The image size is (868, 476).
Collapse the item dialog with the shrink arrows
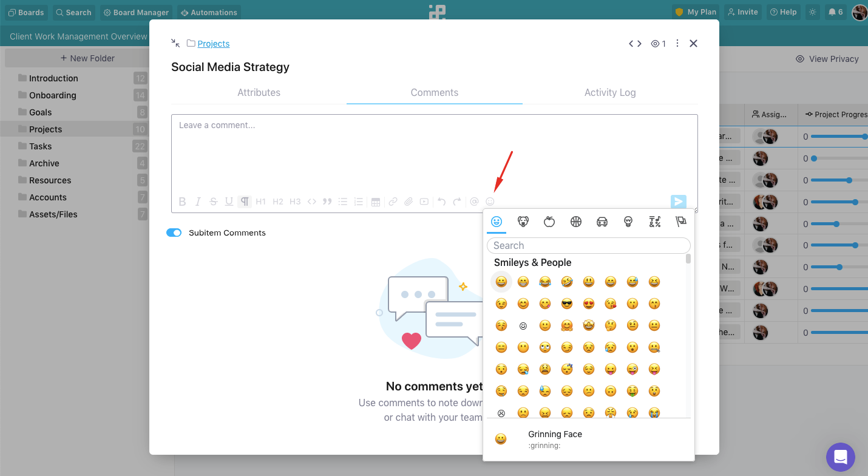(x=175, y=43)
